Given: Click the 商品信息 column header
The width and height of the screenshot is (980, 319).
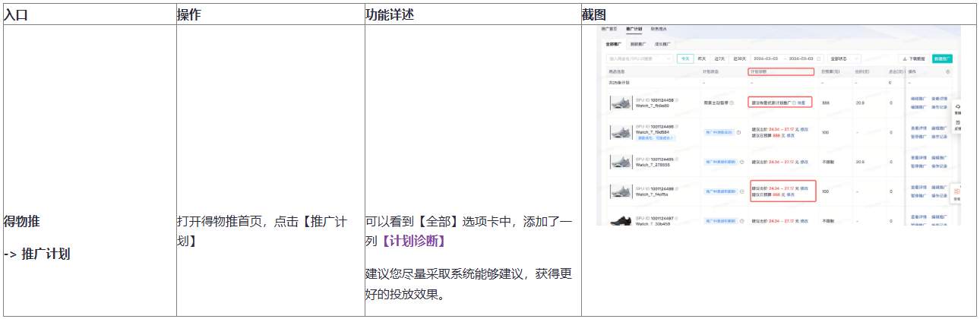Looking at the screenshot, I should 618,71.
